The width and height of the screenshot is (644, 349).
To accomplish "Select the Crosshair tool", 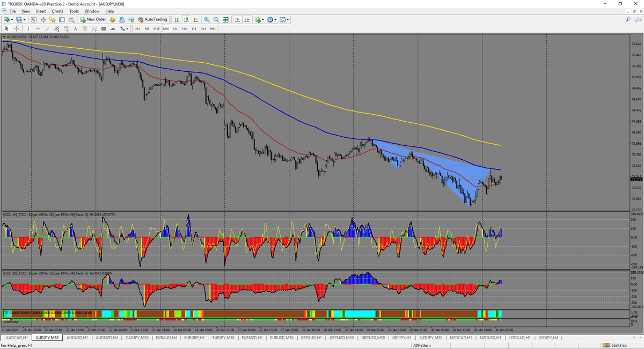I will pos(17,28).
